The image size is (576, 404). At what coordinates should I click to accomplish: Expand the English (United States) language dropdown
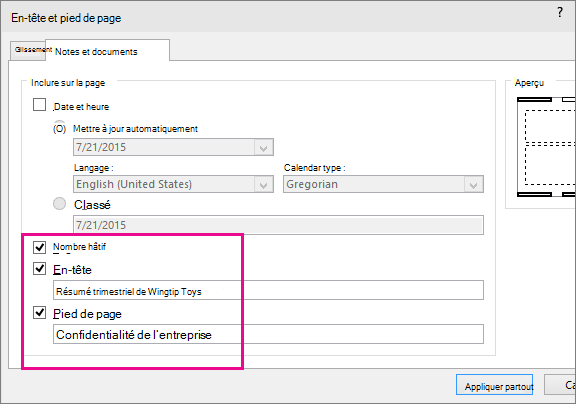coord(263,184)
